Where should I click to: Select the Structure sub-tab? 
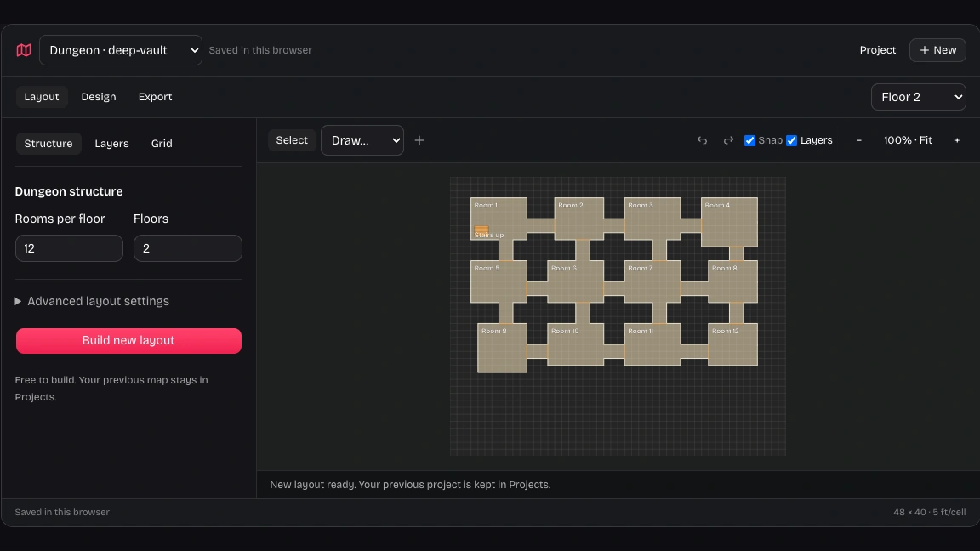(x=48, y=144)
